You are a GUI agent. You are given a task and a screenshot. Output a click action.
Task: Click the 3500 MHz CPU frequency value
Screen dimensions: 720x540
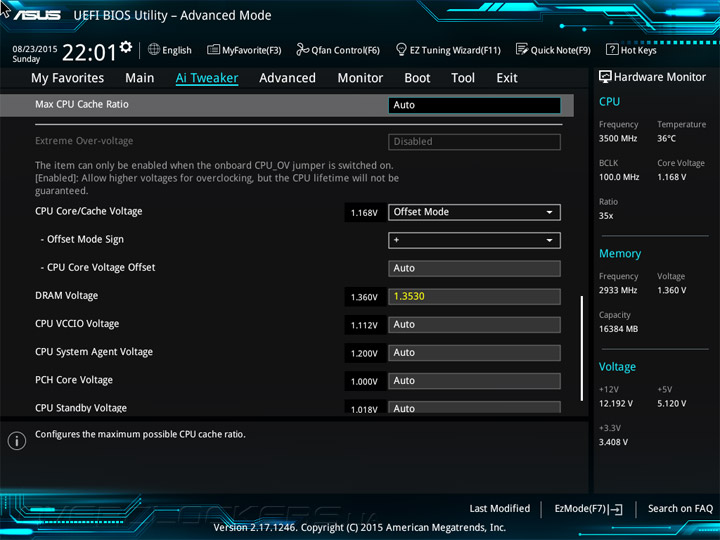pos(618,138)
